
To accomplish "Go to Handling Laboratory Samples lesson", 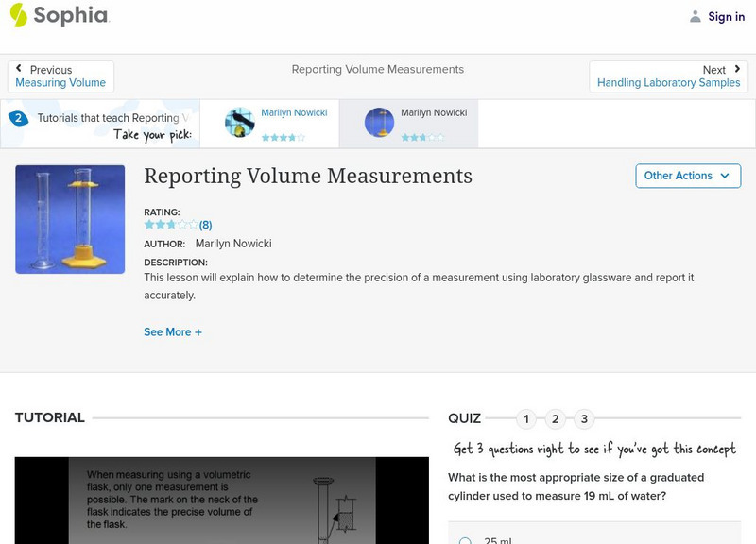I will tap(668, 82).
